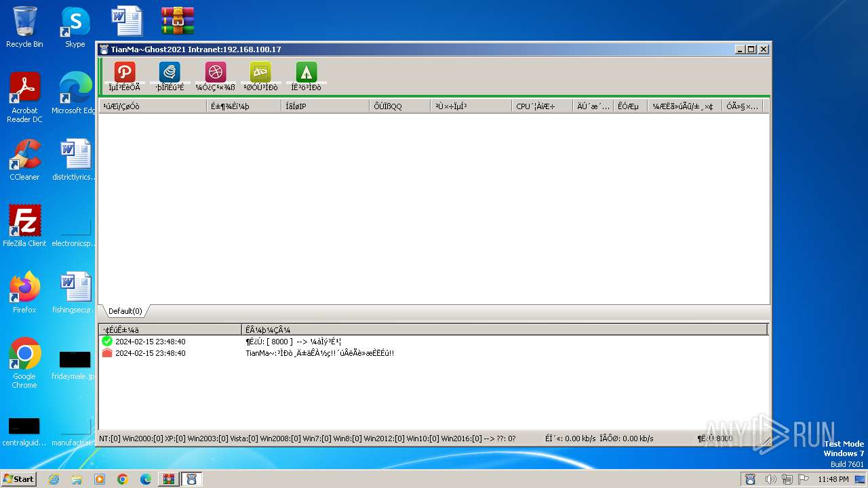Select the Default(0) group tab

pos(125,311)
